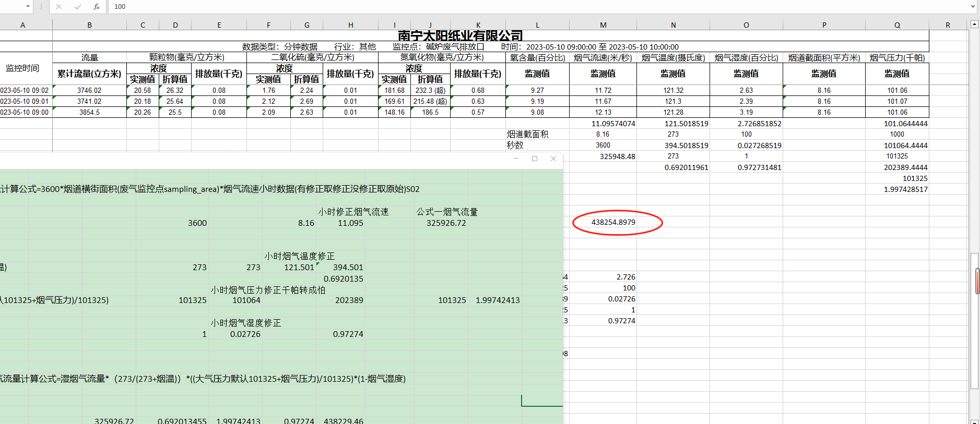980x424 pixels.
Task: Select the 累计流量(立方米) header cell
Action: coord(90,74)
